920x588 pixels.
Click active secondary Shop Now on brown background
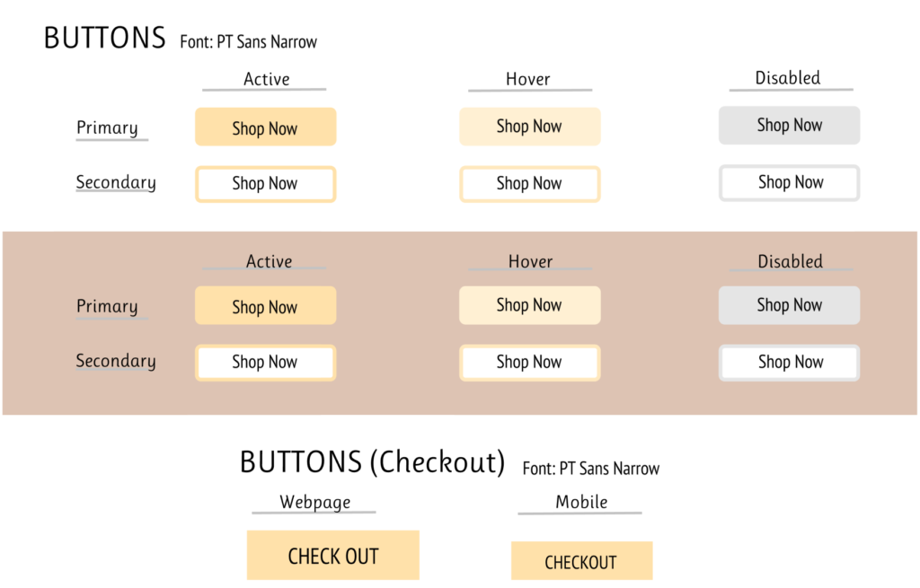click(265, 363)
